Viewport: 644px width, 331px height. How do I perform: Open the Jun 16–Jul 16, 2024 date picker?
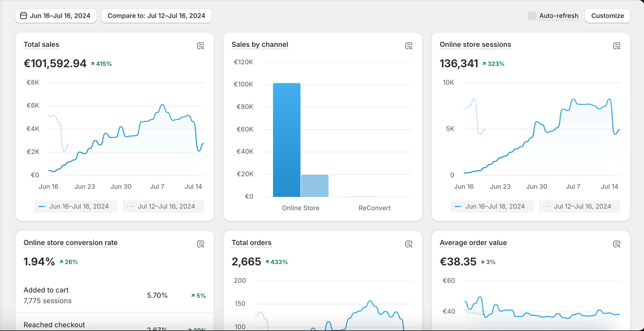coord(56,16)
